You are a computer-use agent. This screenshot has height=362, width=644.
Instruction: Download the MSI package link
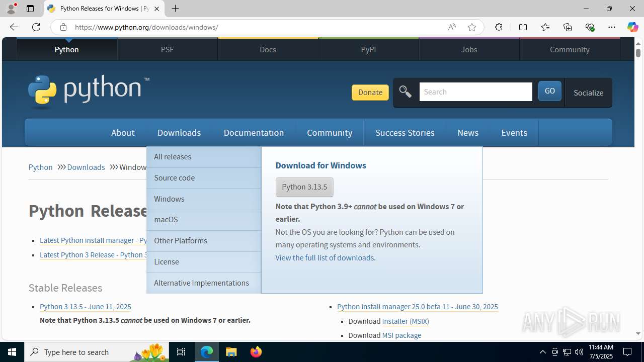click(x=401, y=335)
